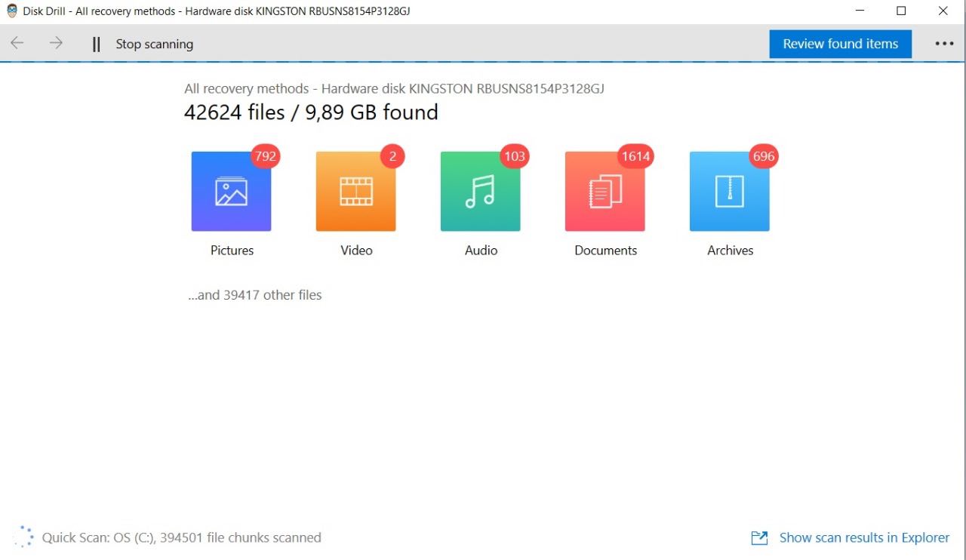Click the Quick Scan status text
966x560 pixels.
(x=181, y=538)
